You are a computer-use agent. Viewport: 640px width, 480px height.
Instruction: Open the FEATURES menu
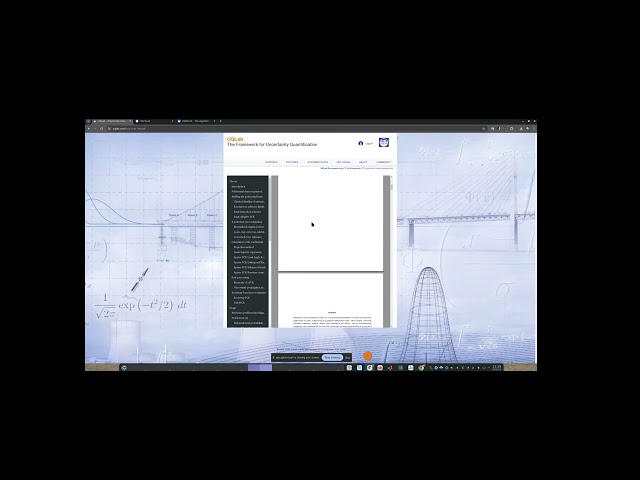(292, 162)
